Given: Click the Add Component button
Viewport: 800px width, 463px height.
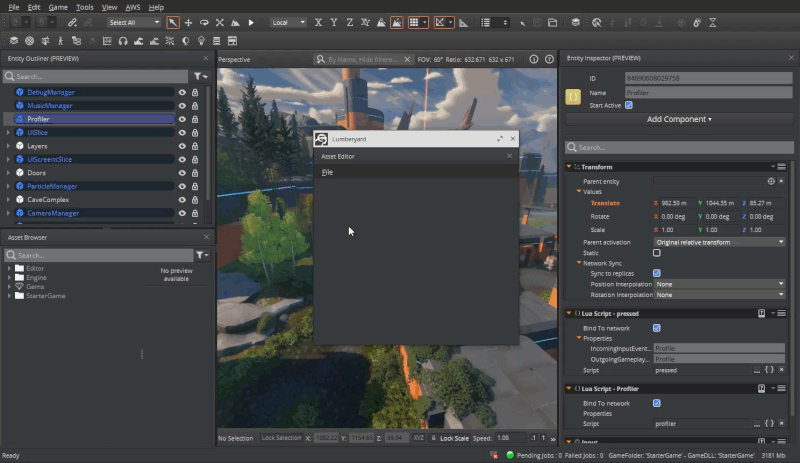Looking at the screenshot, I should coord(679,119).
